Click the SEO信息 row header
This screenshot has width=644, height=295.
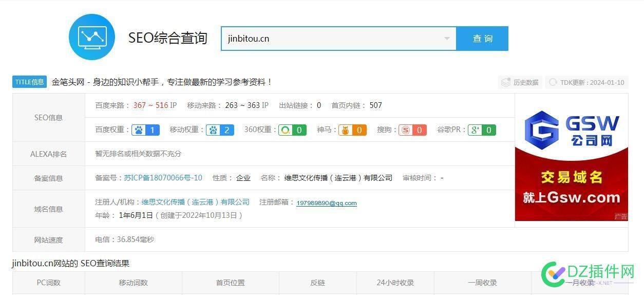pyautogui.click(x=49, y=118)
